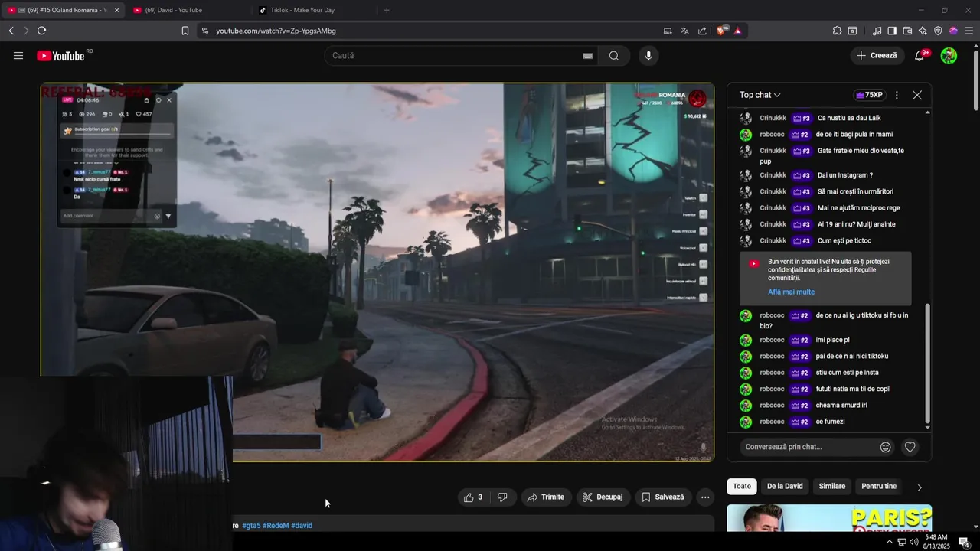Open the YouTube hamburger guide menu

(18, 56)
